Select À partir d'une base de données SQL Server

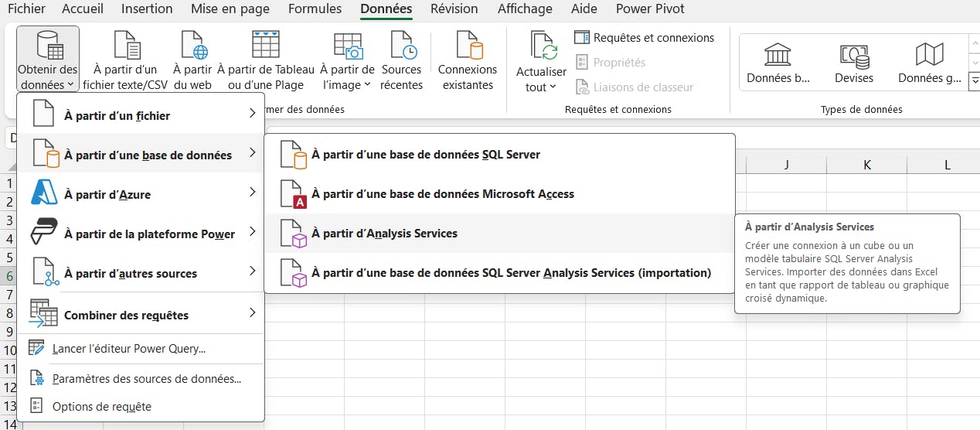tap(499, 154)
